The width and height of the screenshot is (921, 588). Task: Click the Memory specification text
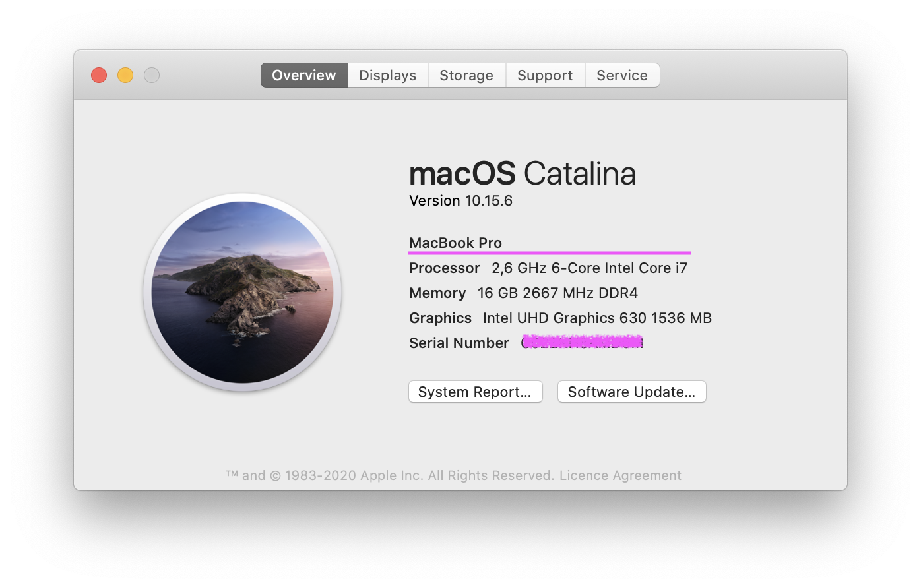(523, 293)
